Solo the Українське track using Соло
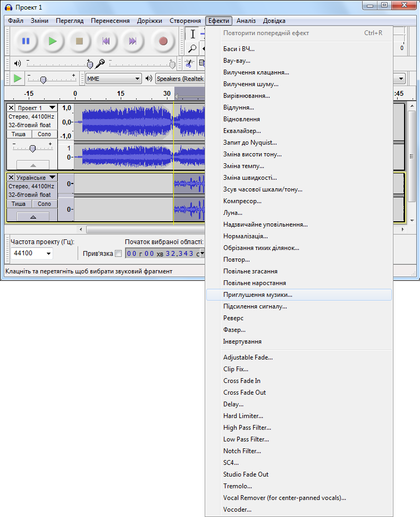The image size is (420, 517). 45,204
